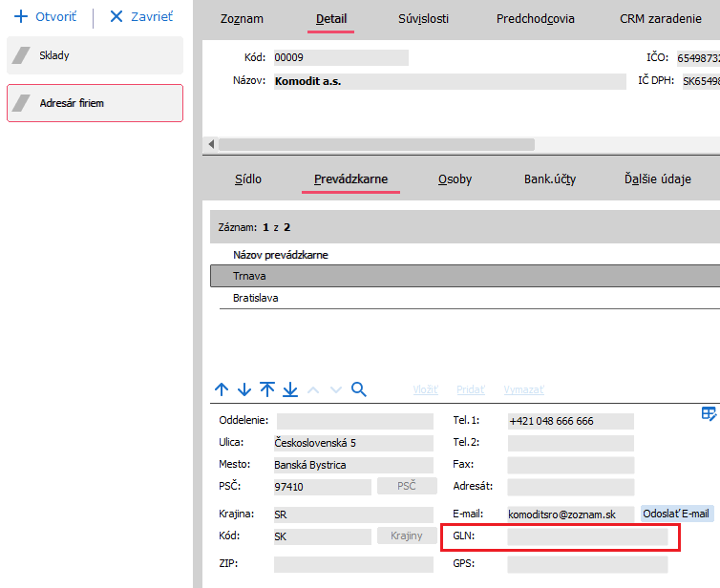Open the Súvislosti tab
Screen dimensions: 720x588
click(x=423, y=18)
